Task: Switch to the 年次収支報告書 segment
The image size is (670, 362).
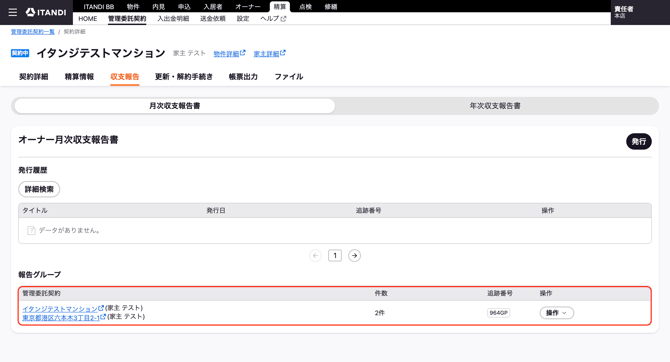Action: (x=495, y=106)
